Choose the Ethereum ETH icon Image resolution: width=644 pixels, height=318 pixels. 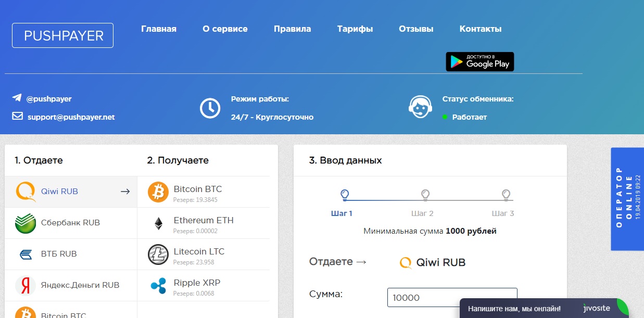[x=158, y=223]
